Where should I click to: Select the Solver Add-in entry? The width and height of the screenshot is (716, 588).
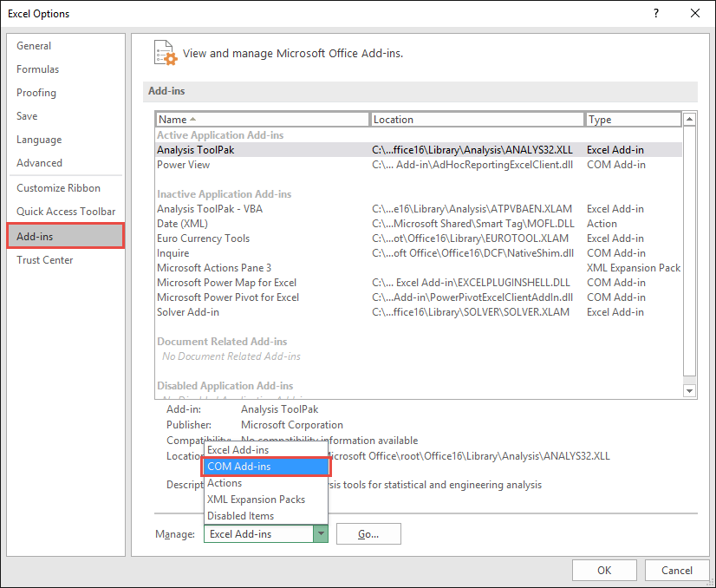click(x=187, y=311)
